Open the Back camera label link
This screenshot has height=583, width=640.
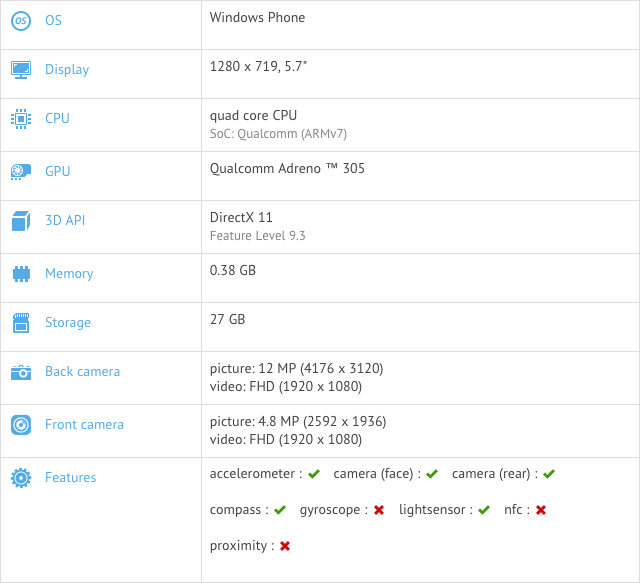82,372
